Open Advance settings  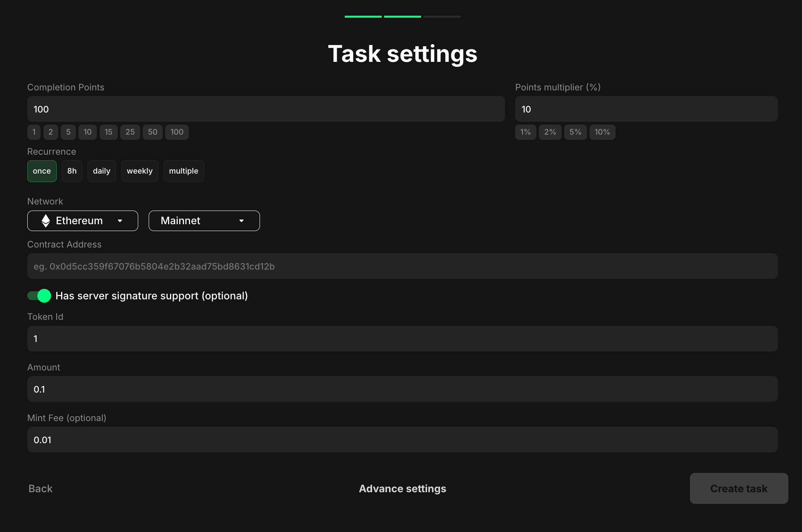pyautogui.click(x=403, y=489)
